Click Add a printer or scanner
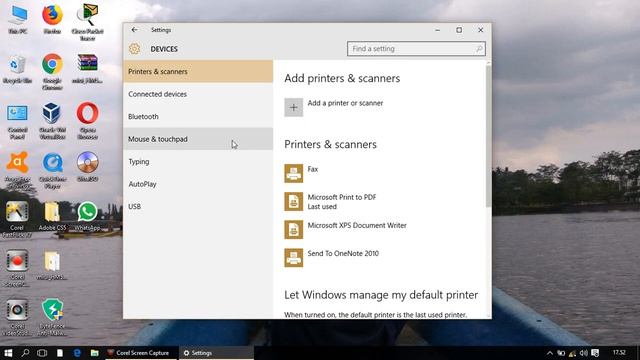 click(x=345, y=103)
